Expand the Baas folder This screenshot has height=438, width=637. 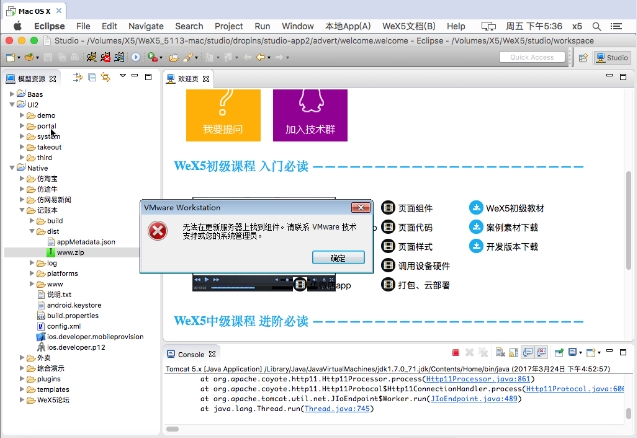(x=12, y=94)
